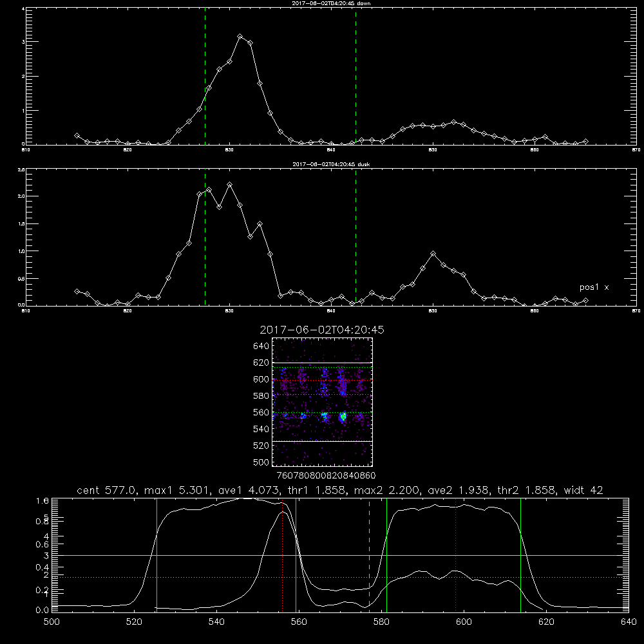
Task: Click the 'thr1 1.858' value
Action: (x=317, y=490)
